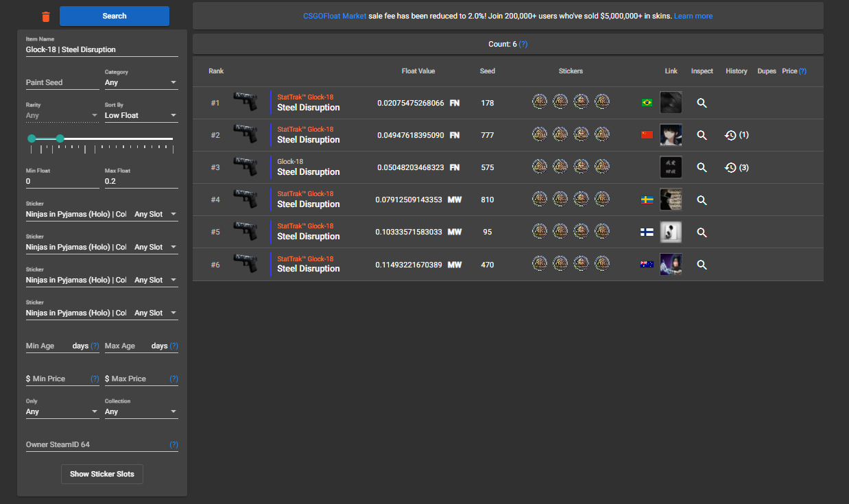The width and height of the screenshot is (849, 504).
Task: Click float value 0.11493221670389
Action: (x=409, y=265)
